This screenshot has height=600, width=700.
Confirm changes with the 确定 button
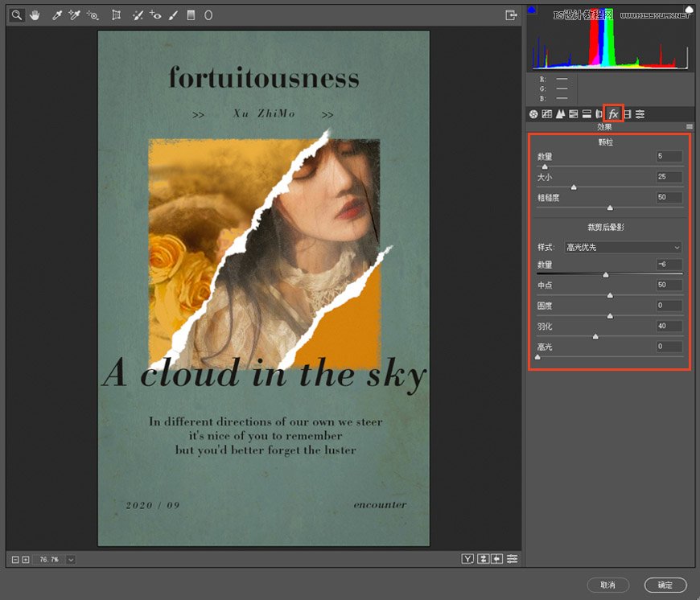666,586
